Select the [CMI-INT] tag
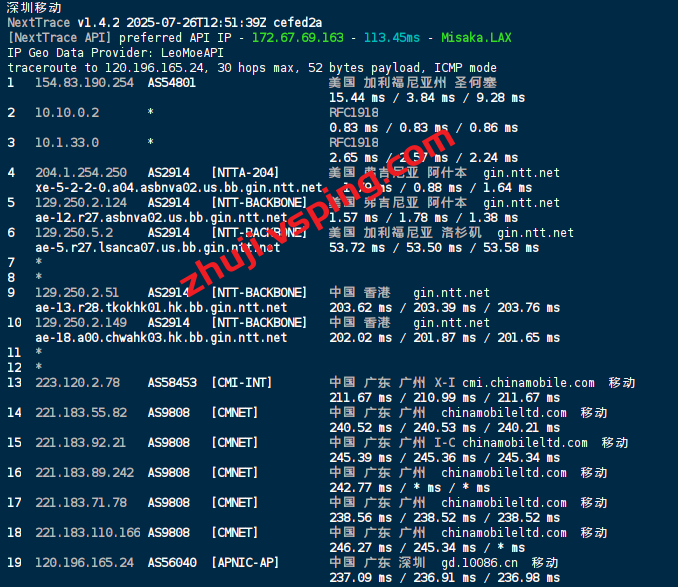Screen dimensions: 678x587 (242, 383)
